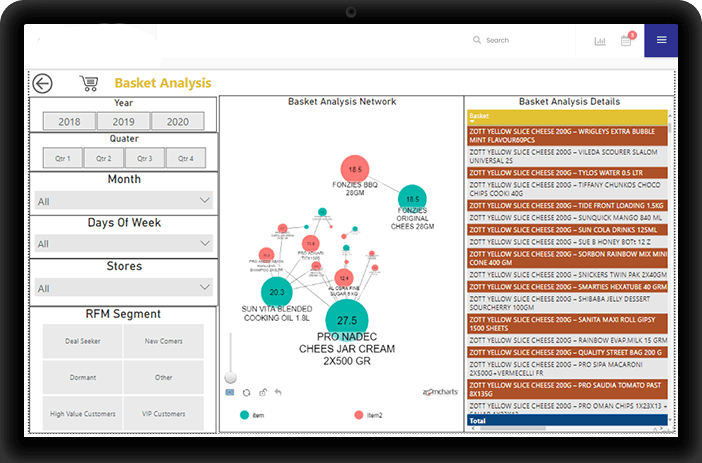This screenshot has height=463, width=702.
Task: Select TYLOS WATER 0.5 LTR basket row
Action: [567, 172]
